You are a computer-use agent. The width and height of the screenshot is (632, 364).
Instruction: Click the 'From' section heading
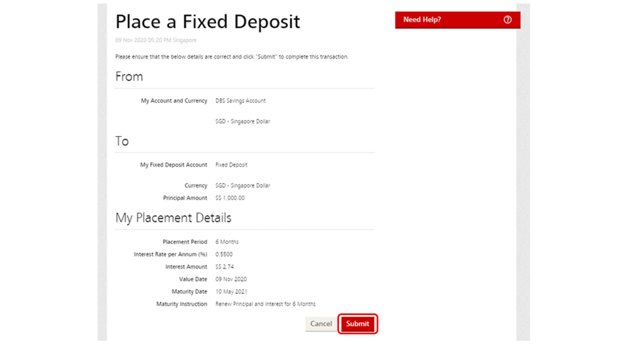pos(129,76)
